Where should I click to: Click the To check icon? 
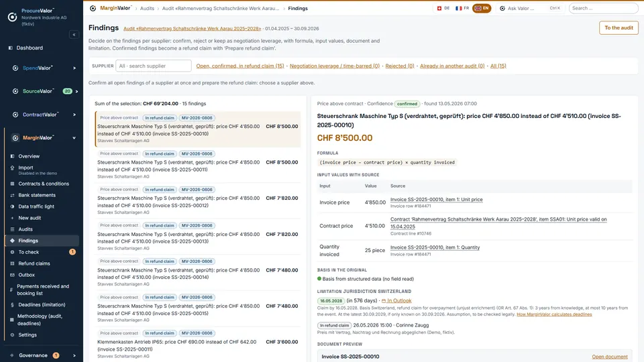pyautogui.click(x=12, y=252)
